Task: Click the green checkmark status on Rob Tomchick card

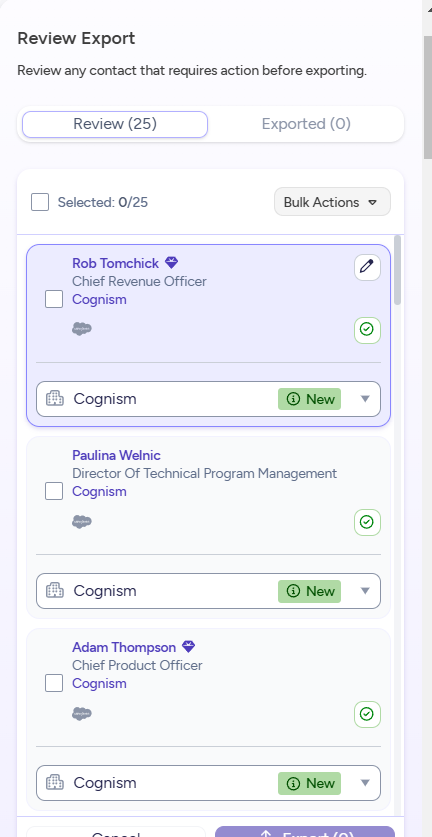Action: coord(367,330)
